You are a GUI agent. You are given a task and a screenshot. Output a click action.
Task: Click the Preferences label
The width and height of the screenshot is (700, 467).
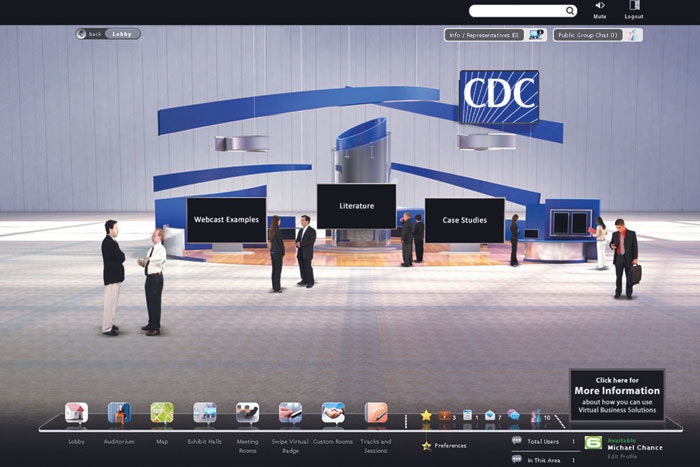[450, 446]
